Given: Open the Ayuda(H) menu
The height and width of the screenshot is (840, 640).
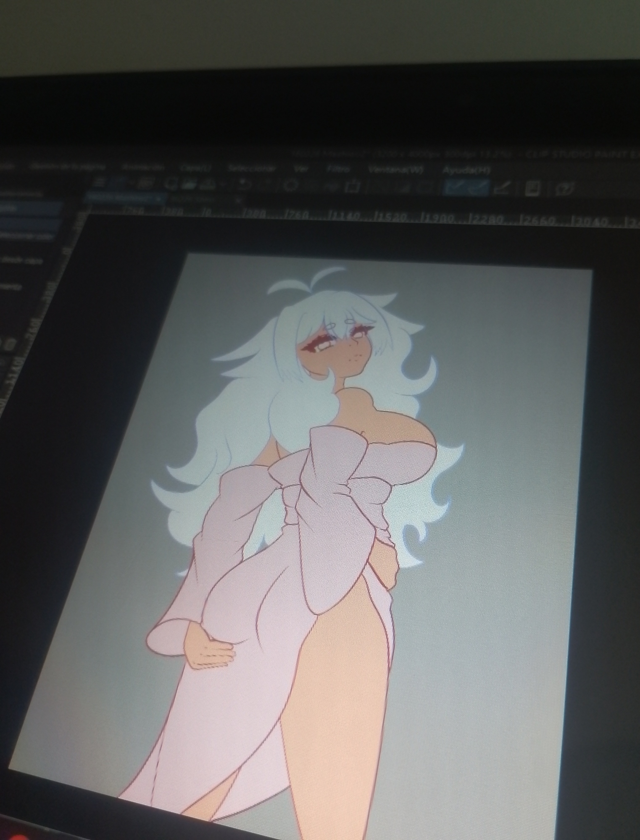Looking at the screenshot, I should tap(466, 170).
